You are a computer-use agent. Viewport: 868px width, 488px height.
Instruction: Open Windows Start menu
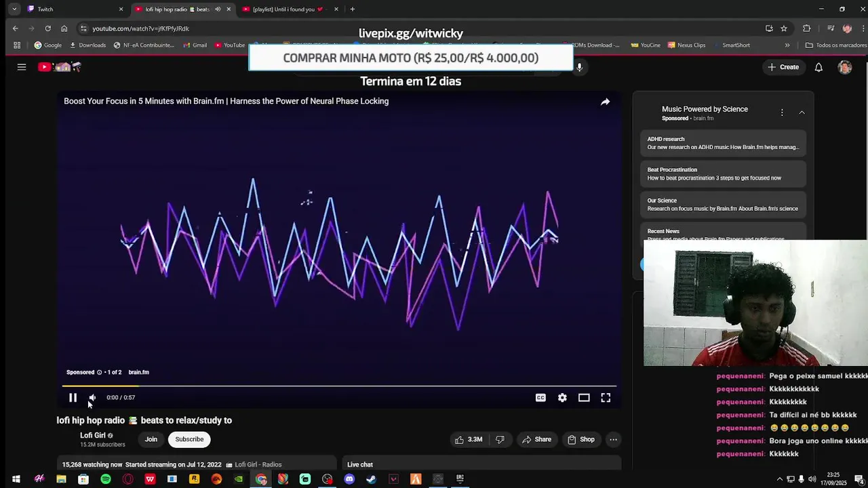[16, 479]
